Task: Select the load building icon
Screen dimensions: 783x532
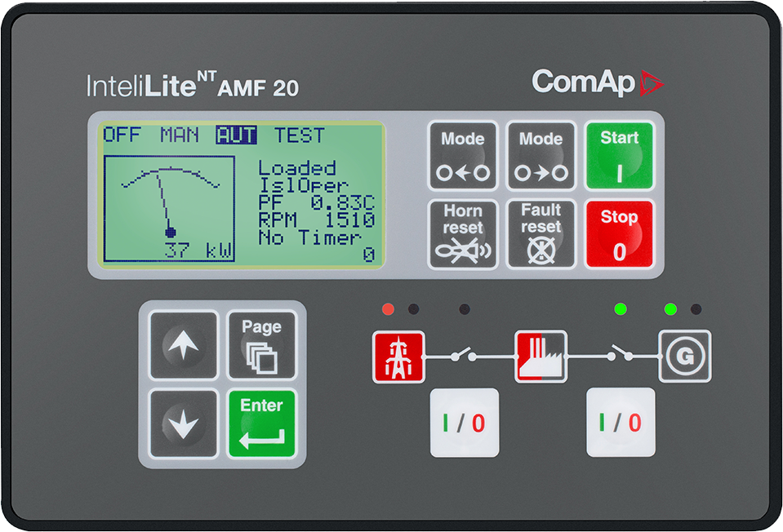Action: tap(541, 357)
